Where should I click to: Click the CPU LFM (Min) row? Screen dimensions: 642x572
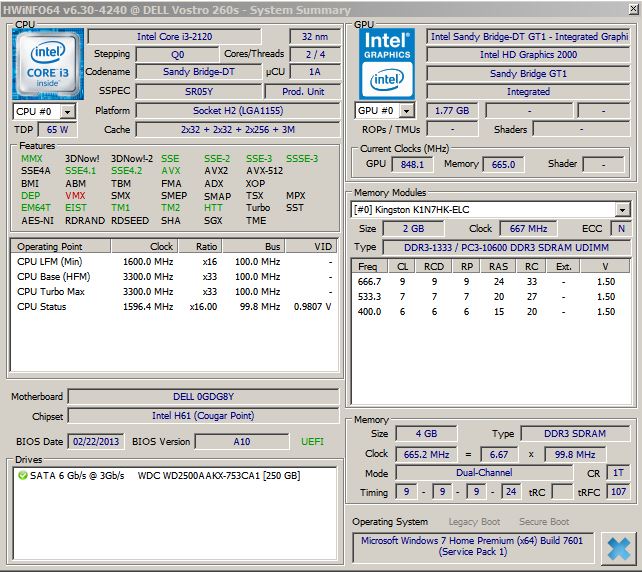pos(174,262)
